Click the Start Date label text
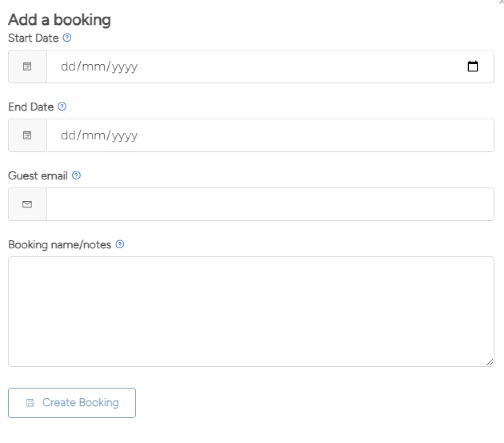Image resolution: width=504 pixels, height=443 pixels. coord(33,38)
